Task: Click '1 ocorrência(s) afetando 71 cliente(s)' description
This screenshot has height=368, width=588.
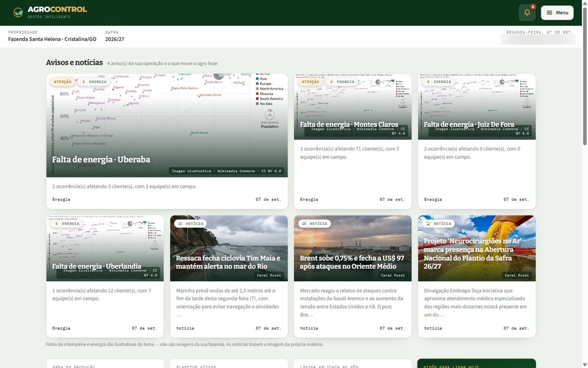Action: tap(349, 153)
